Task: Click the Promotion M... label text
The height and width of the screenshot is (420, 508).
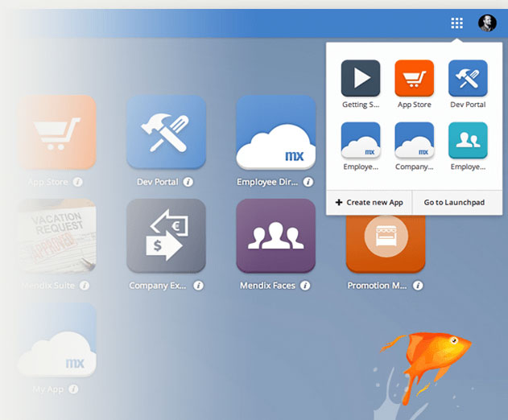Action: coord(377,286)
